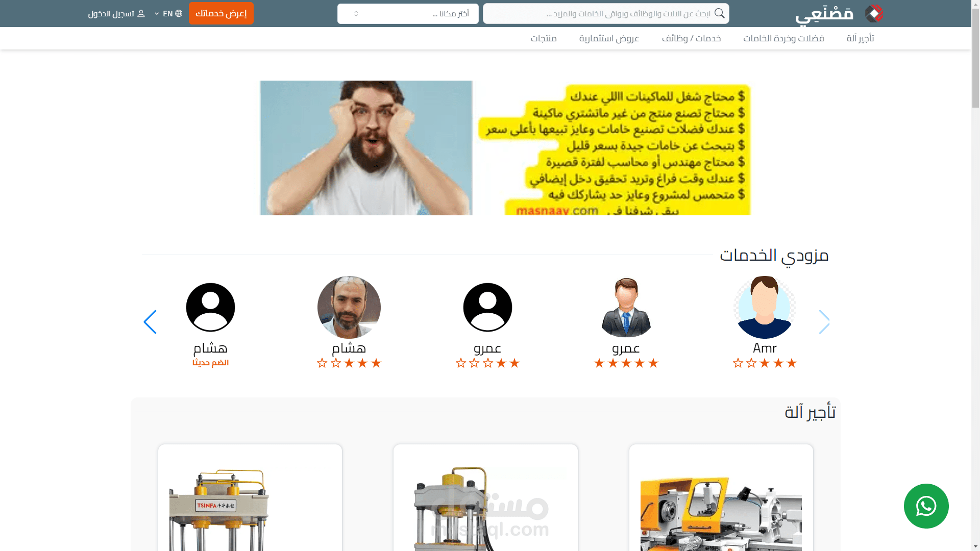The image size is (980, 551).
Task: Click the vertical page scrollbar
Action: [x=975, y=275]
